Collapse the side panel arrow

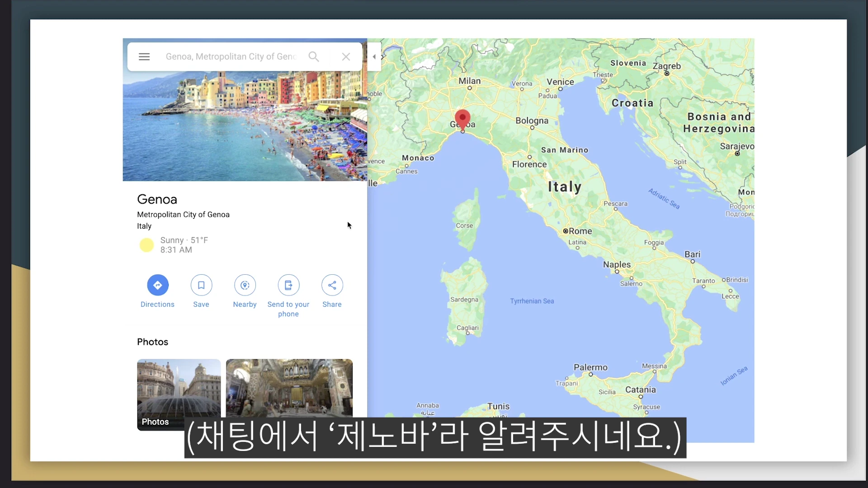(x=374, y=56)
